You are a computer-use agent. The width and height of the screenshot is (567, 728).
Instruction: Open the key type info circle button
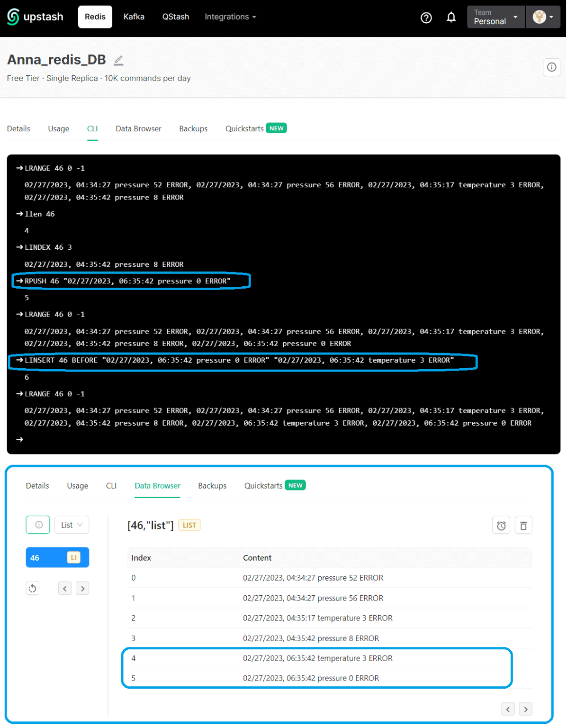[x=37, y=525]
